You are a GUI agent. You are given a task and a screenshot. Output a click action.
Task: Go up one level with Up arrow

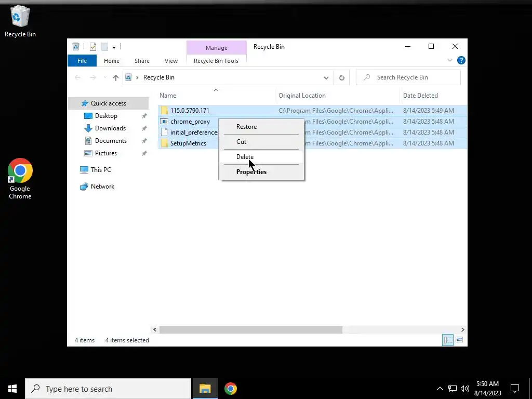[116, 78]
